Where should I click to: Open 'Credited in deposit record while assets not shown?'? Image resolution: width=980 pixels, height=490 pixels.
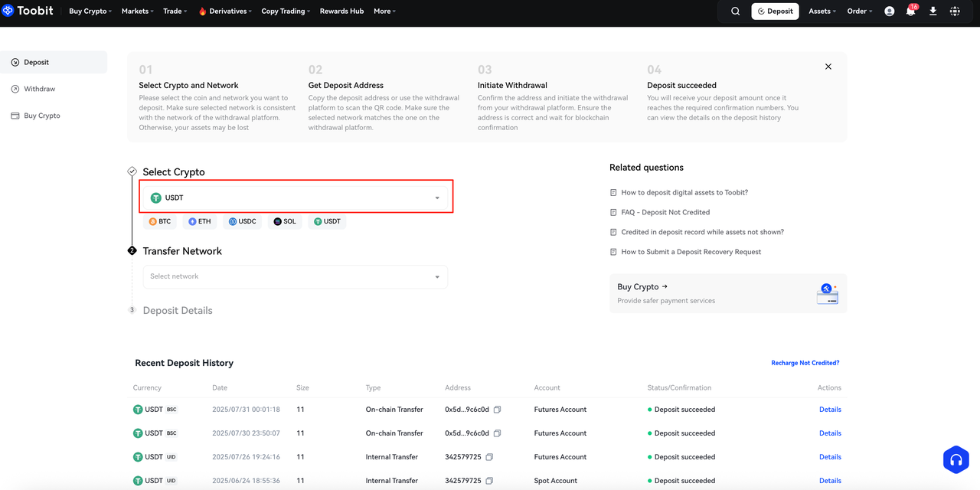(702, 232)
